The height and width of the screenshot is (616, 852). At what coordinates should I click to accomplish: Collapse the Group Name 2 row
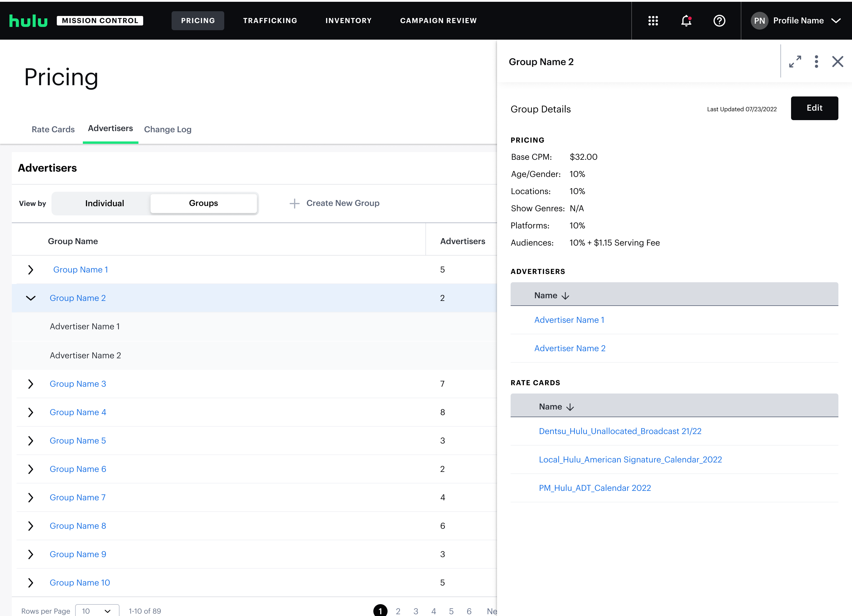coord(30,298)
